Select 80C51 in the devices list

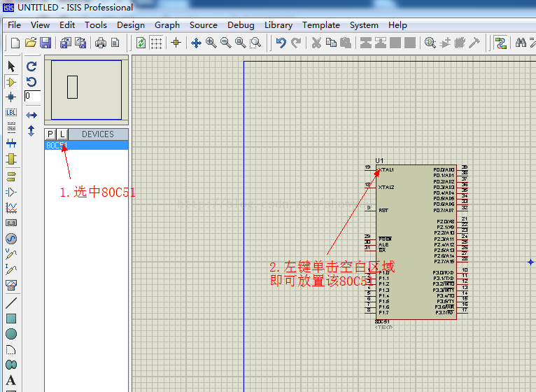pyautogui.click(x=57, y=146)
